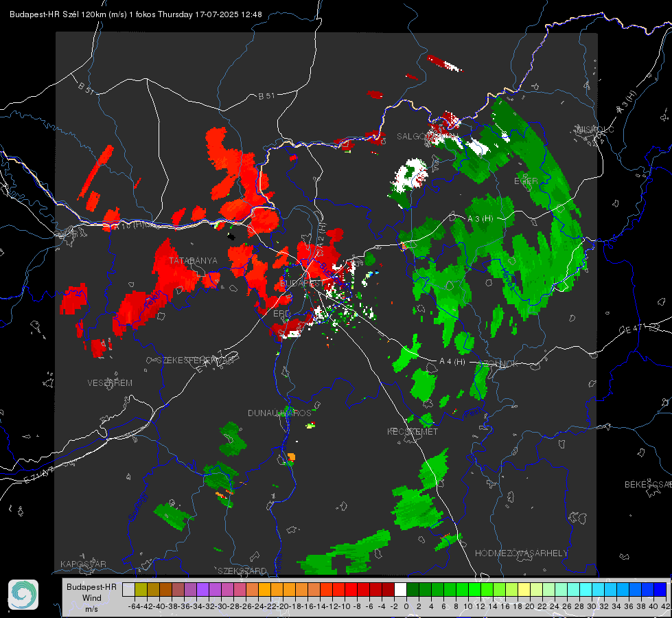
Task: Click the KAPOSVÁR city label
Action: click(83, 564)
